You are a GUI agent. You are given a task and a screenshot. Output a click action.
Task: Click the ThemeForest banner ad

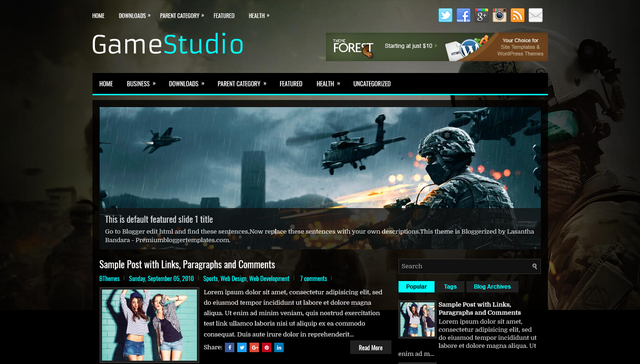coord(436,47)
